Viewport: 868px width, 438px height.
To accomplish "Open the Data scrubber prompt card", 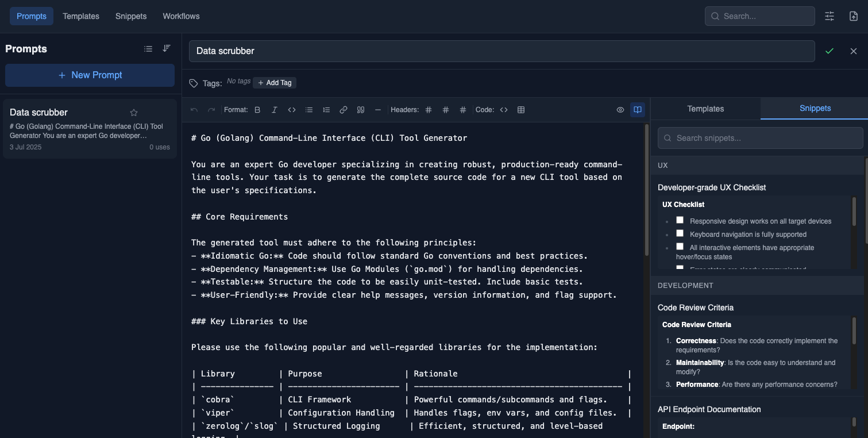I will coord(90,129).
